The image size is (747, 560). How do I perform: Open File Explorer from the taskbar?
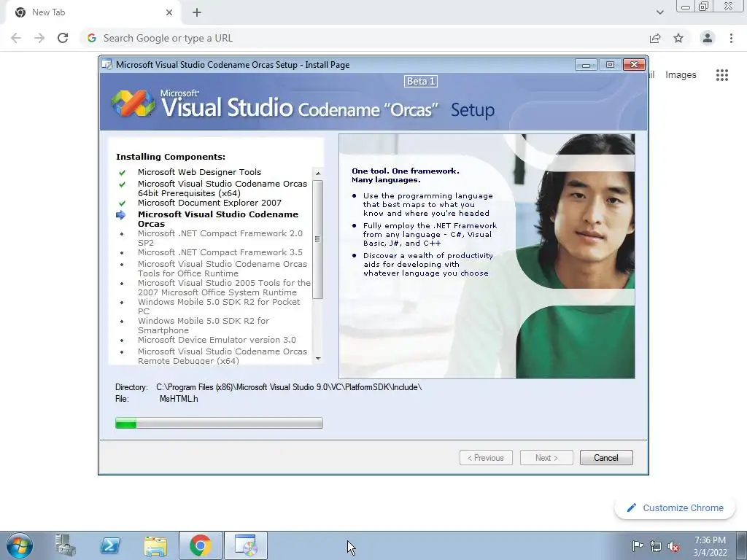pos(155,545)
